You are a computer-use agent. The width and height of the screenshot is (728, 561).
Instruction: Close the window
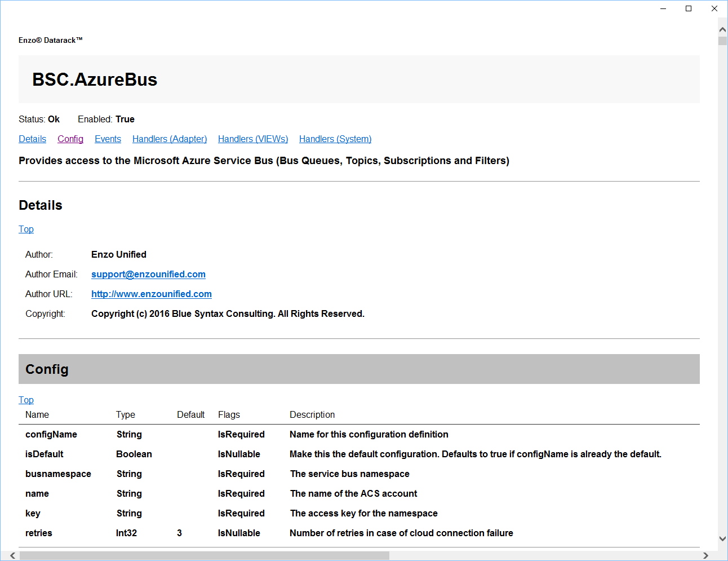pyautogui.click(x=714, y=8)
